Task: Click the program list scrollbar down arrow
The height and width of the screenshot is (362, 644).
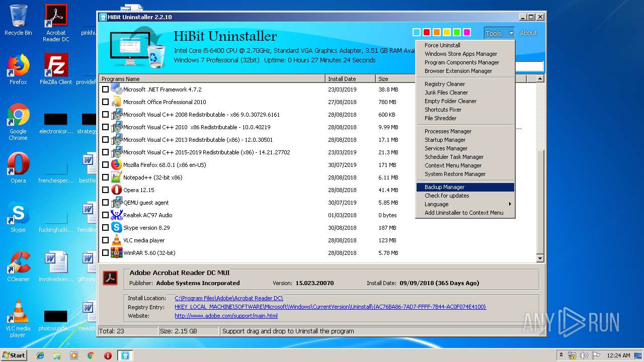Action: pos(540,258)
